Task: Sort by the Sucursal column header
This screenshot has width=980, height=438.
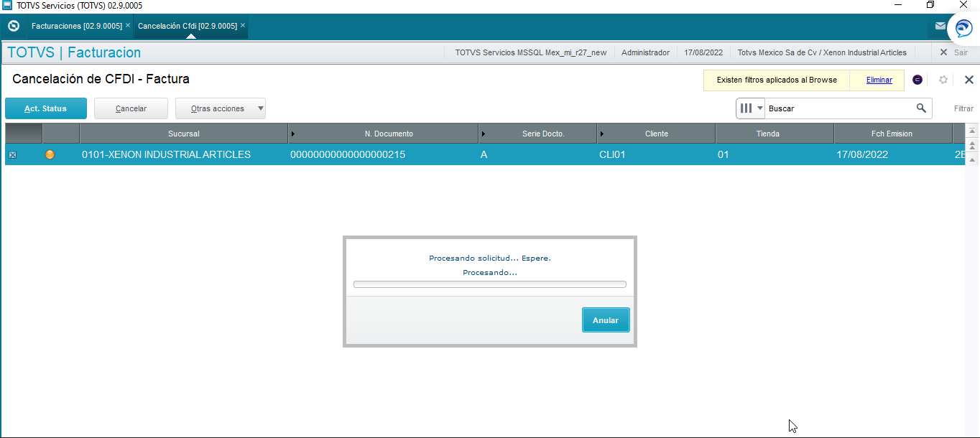Action: click(x=184, y=134)
